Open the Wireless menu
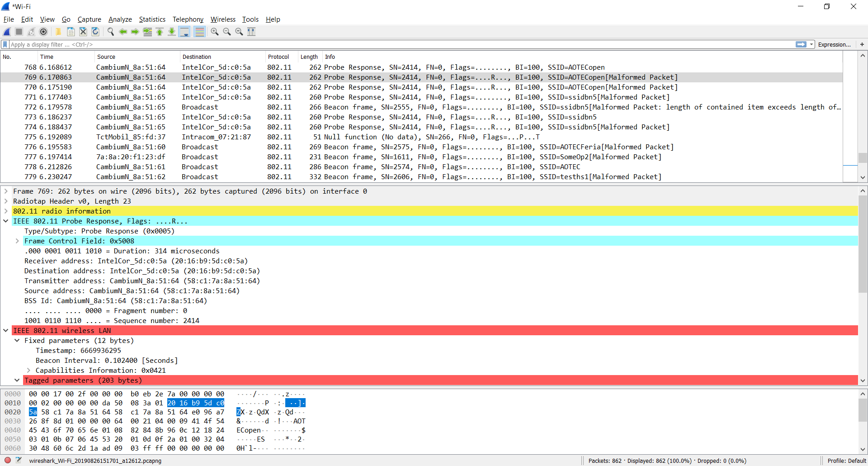The width and height of the screenshot is (868, 466). coord(223,19)
